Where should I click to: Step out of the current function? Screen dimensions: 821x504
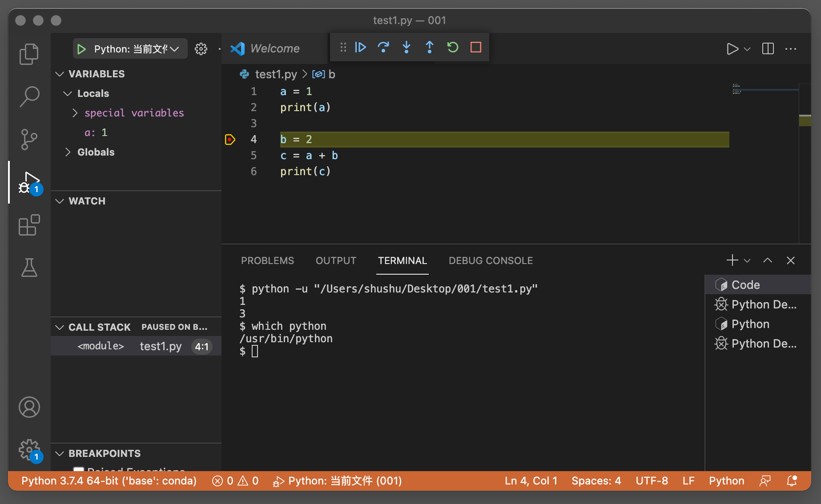430,47
